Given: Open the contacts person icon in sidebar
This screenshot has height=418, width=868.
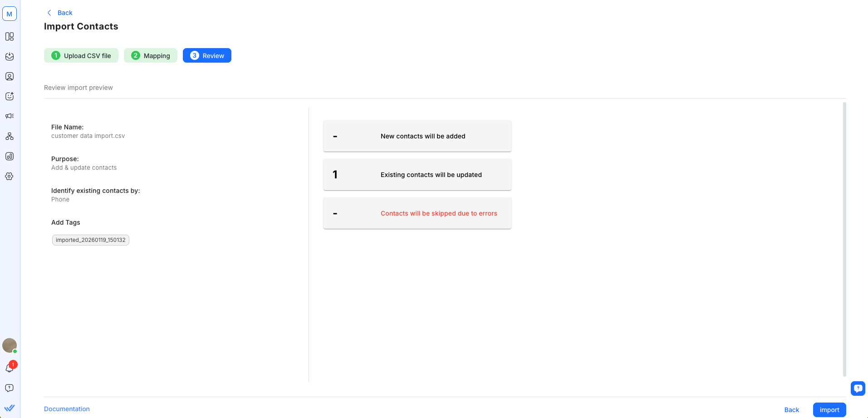Looking at the screenshot, I should click(x=10, y=76).
